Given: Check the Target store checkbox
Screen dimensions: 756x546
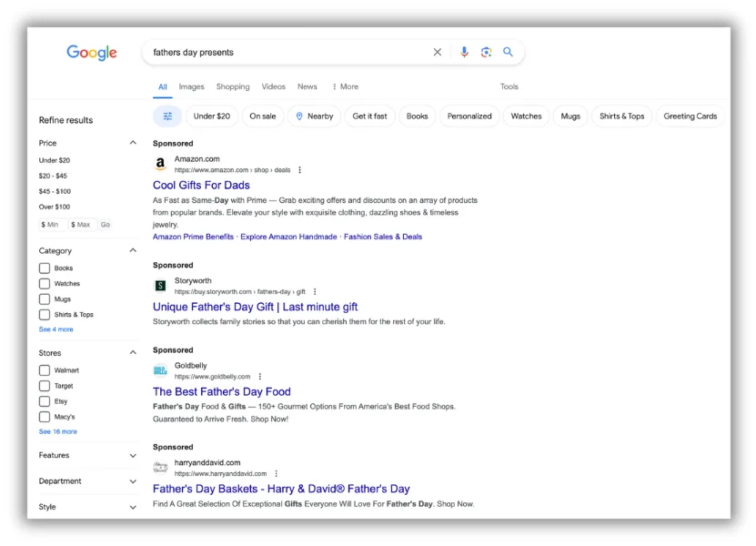Looking at the screenshot, I should [45, 386].
